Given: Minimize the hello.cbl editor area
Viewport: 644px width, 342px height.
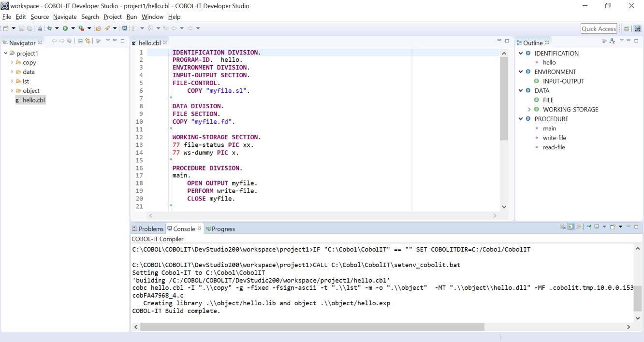Looking at the screenshot, I should [x=499, y=41].
